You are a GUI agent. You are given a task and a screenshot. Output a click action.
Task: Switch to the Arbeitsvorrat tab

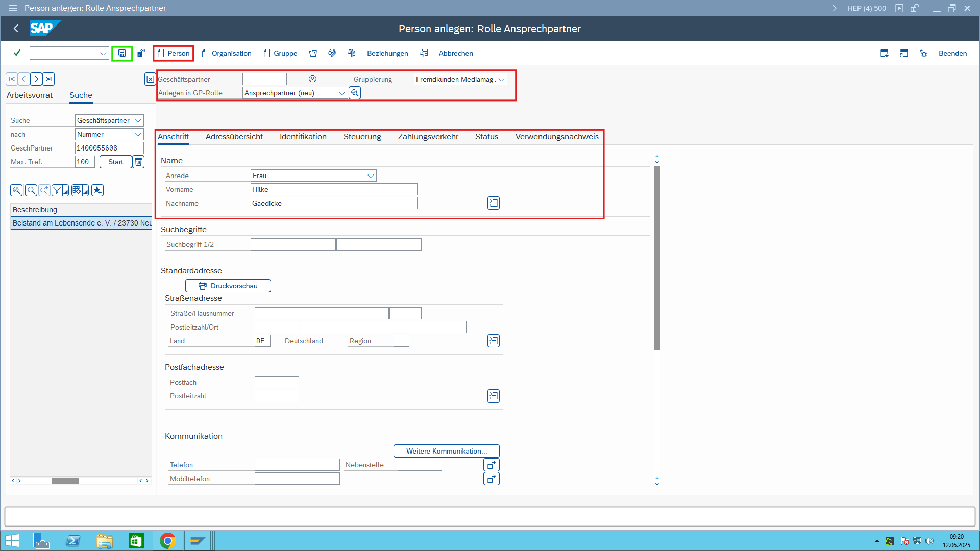click(30, 95)
